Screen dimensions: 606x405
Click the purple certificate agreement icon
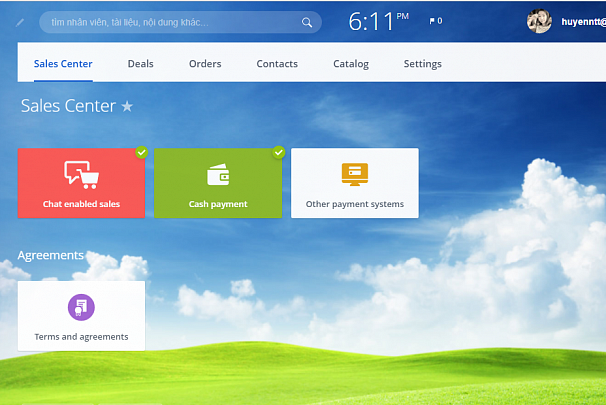click(81, 307)
